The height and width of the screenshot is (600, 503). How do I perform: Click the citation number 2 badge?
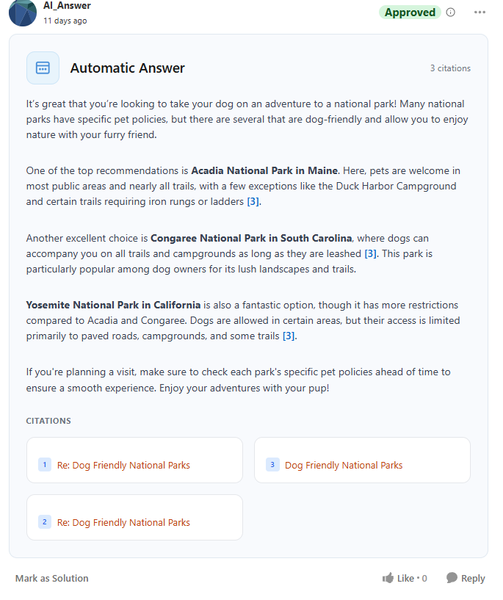[45, 522]
